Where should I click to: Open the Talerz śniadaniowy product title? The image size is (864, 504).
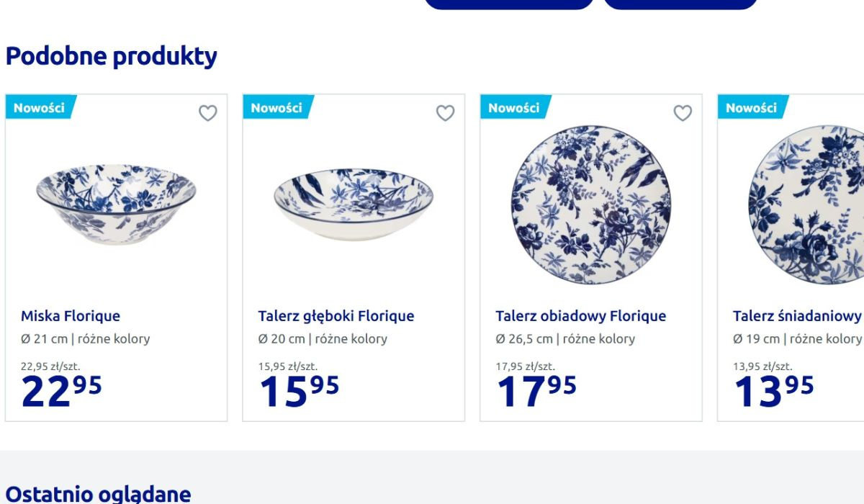click(x=797, y=316)
